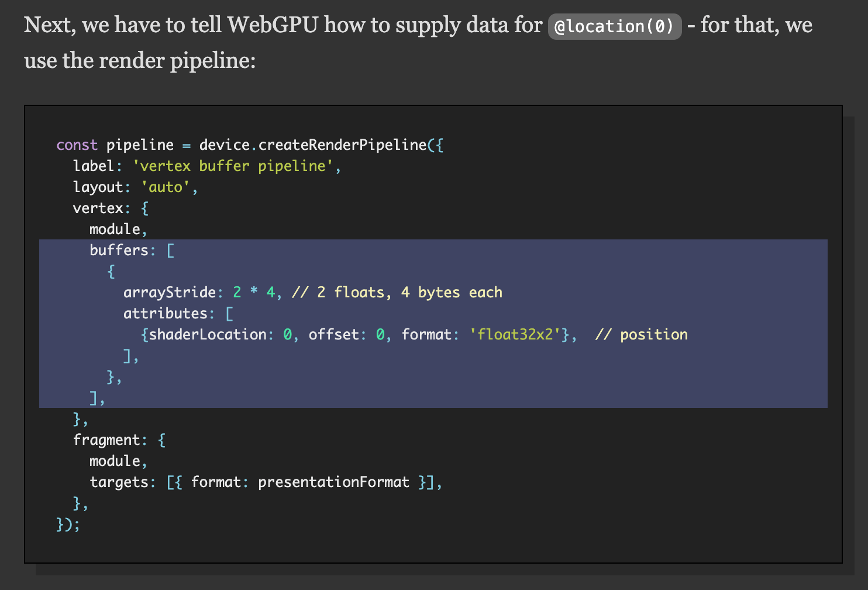
Task: Select the comment '2 floats, 4 bytes each'
Action: click(397, 292)
